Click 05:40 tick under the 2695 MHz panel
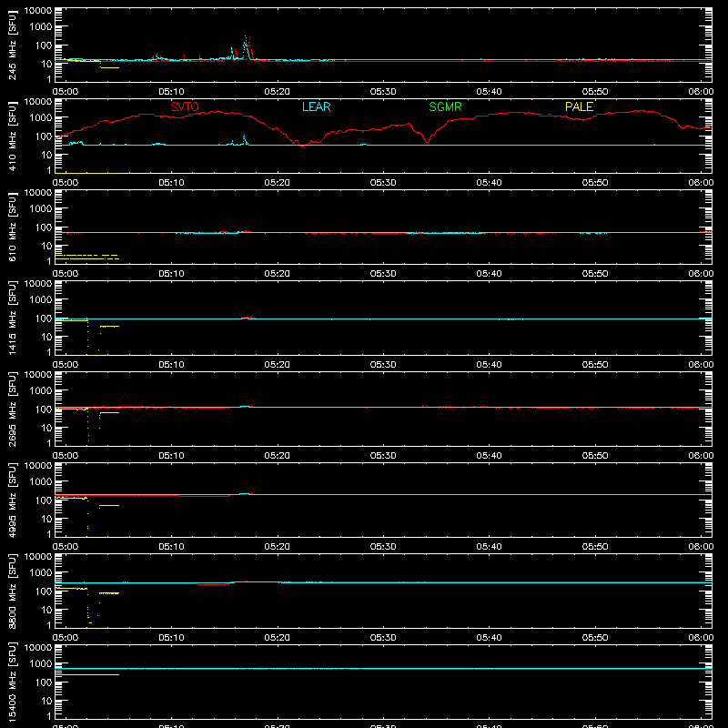The height and width of the screenshot is (728, 728). pos(489,456)
